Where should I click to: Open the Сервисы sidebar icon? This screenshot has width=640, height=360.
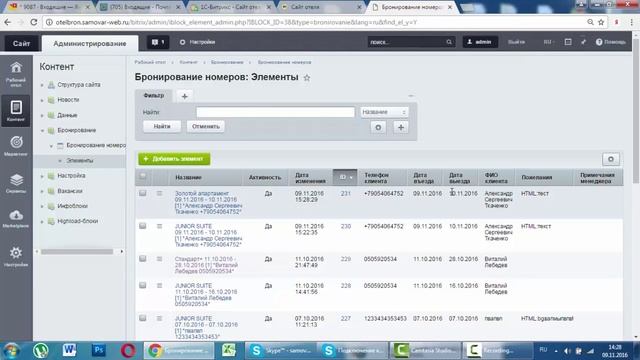pos(16,182)
